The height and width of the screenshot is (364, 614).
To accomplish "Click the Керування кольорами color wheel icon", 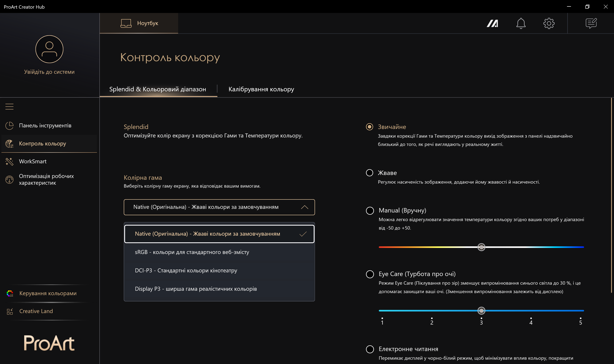I will tap(10, 293).
